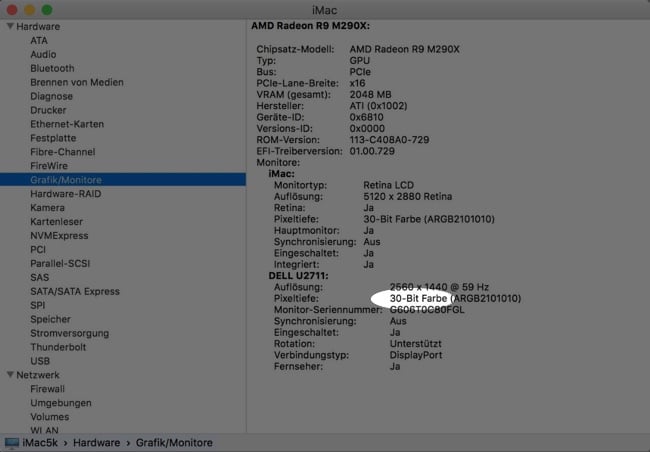Select SAS in the sidebar
This screenshot has width=650, height=452.
tap(39, 277)
